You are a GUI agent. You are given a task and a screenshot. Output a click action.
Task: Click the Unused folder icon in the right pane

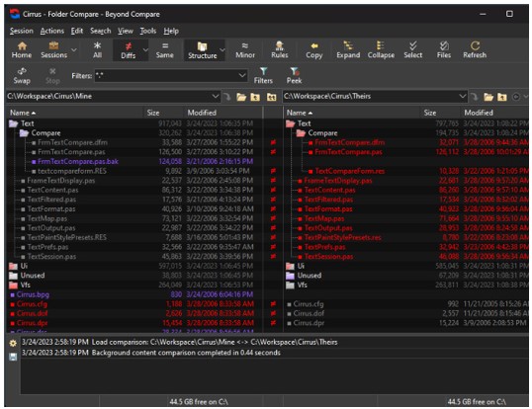pos(290,276)
